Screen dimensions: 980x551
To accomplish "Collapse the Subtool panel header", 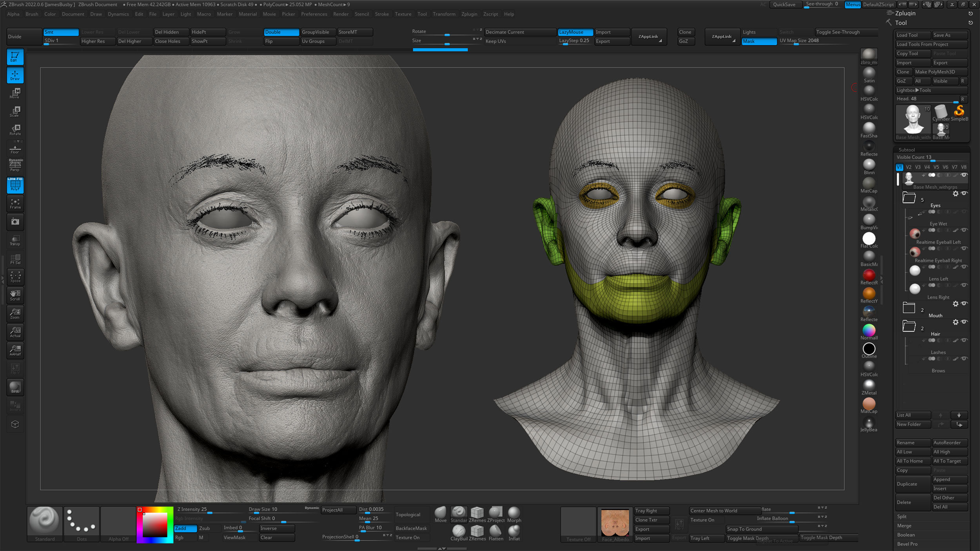I will pyautogui.click(x=906, y=150).
